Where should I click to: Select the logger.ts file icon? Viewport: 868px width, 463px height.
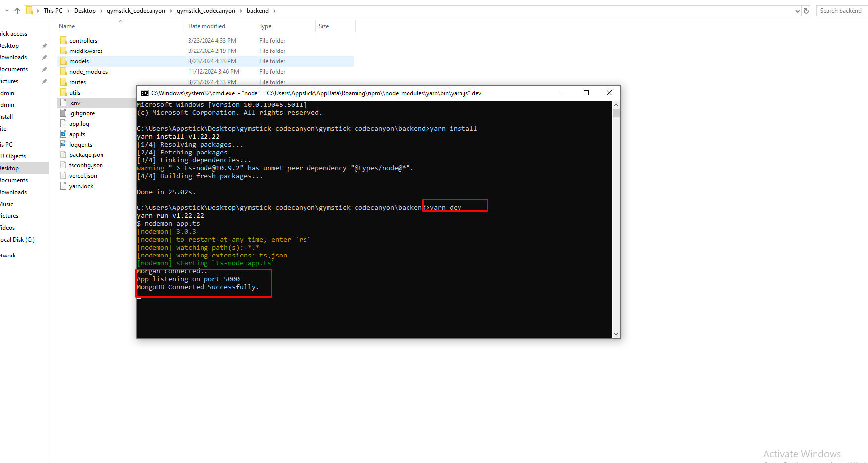click(63, 145)
